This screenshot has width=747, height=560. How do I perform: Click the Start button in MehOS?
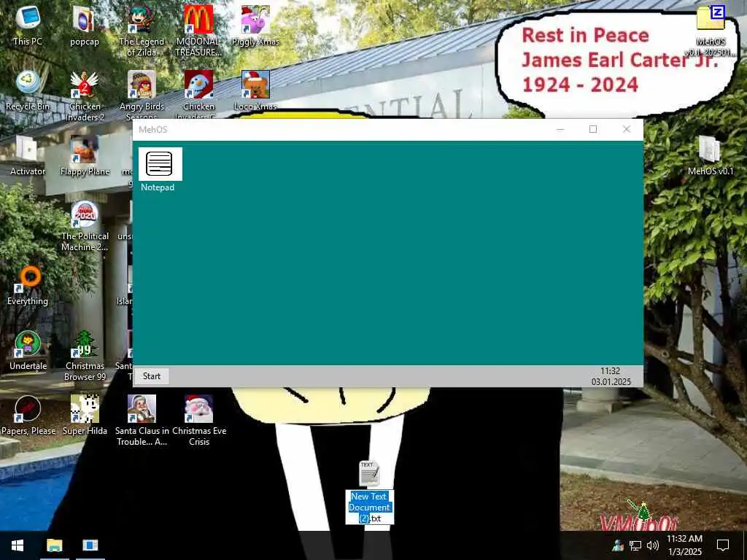point(152,376)
